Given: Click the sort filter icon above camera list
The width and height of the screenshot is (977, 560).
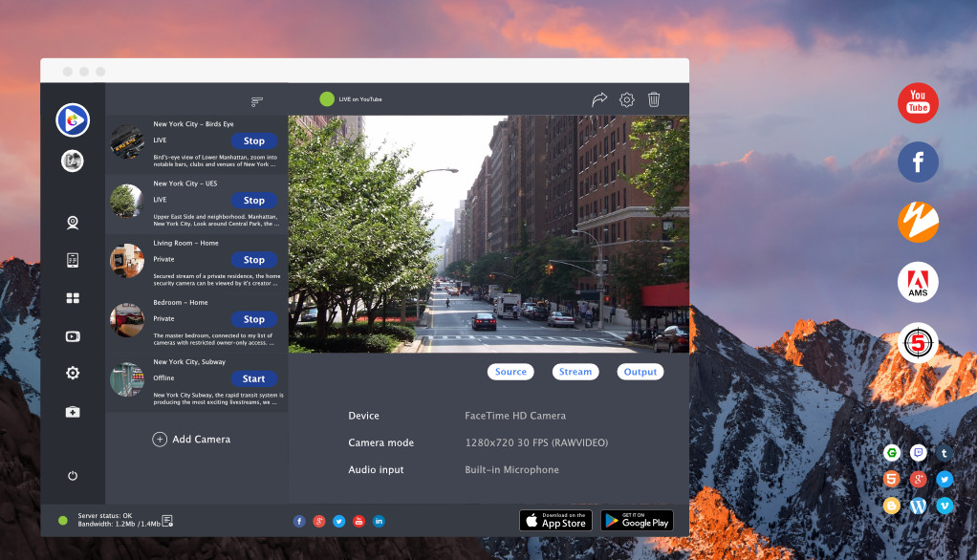Looking at the screenshot, I should [257, 101].
